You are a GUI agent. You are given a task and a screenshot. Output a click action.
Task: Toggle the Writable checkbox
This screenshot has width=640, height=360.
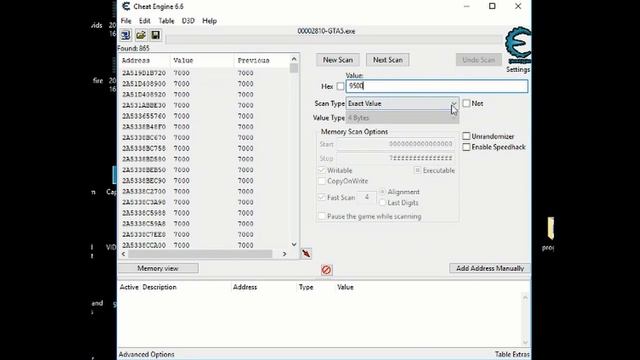point(322,170)
